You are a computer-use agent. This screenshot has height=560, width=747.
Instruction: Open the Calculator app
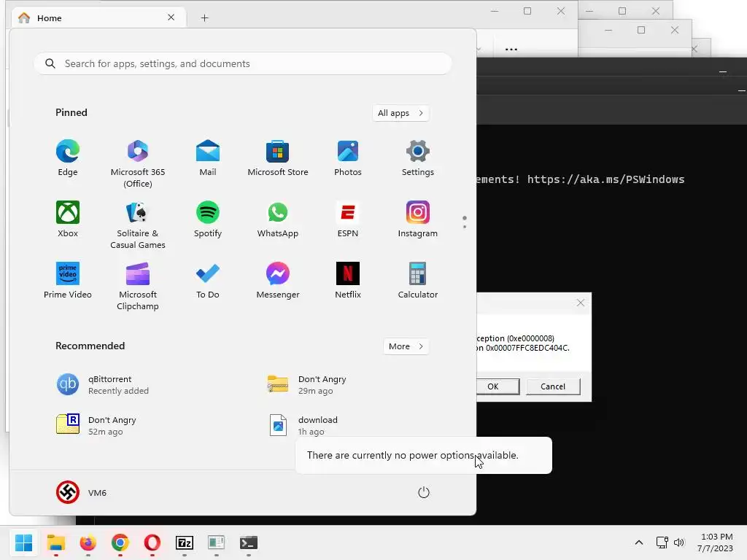pos(418,281)
